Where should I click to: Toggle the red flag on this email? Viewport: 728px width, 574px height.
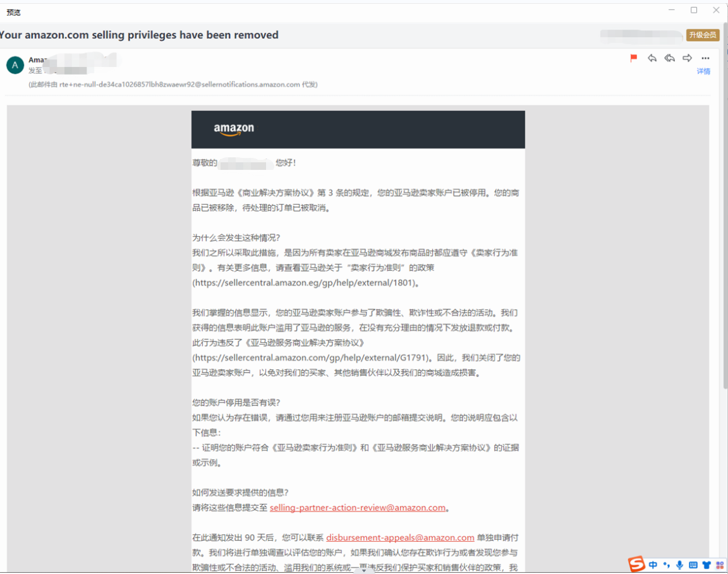pos(633,58)
